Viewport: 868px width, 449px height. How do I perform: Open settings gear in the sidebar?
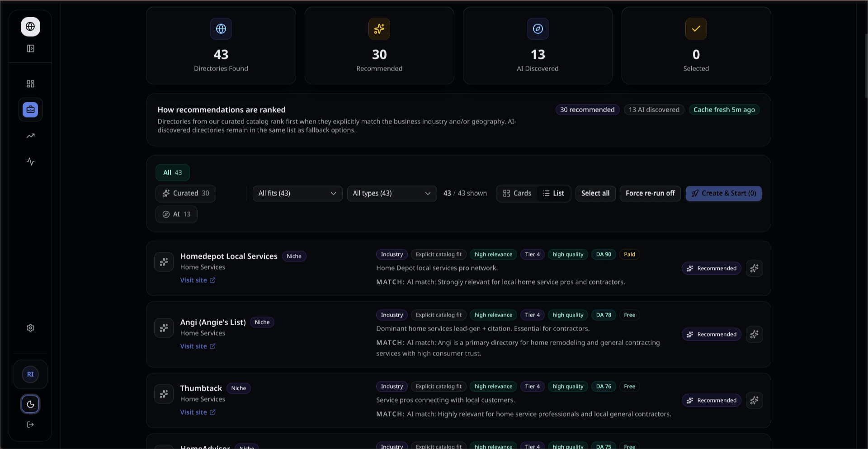pos(30,328)
